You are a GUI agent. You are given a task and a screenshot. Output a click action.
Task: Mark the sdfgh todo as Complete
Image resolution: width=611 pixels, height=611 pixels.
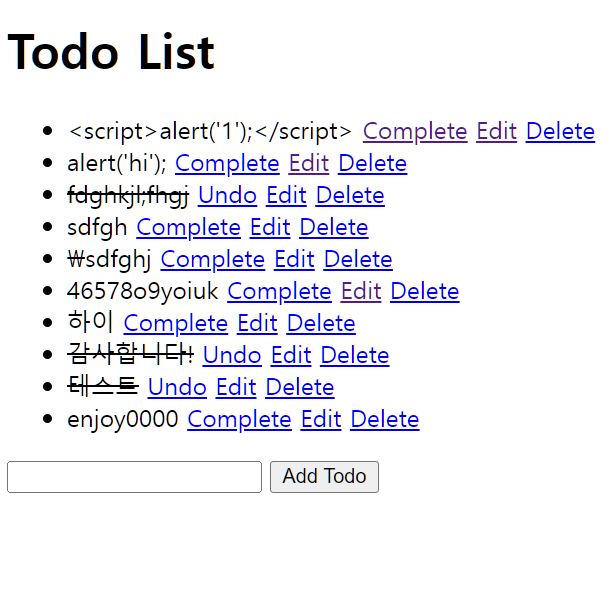[189, 228]
